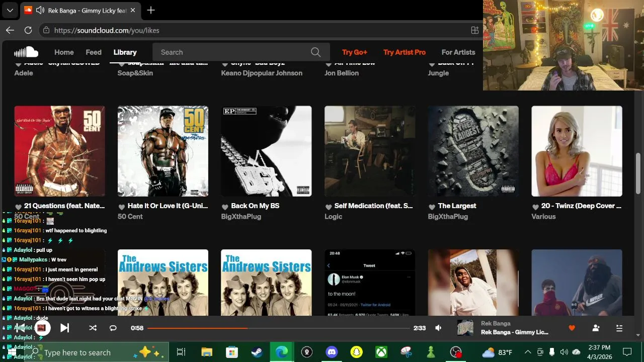Open Snapchat from the taskbar
The width and height of the screenshot is (644, 362).
(356, 352)
